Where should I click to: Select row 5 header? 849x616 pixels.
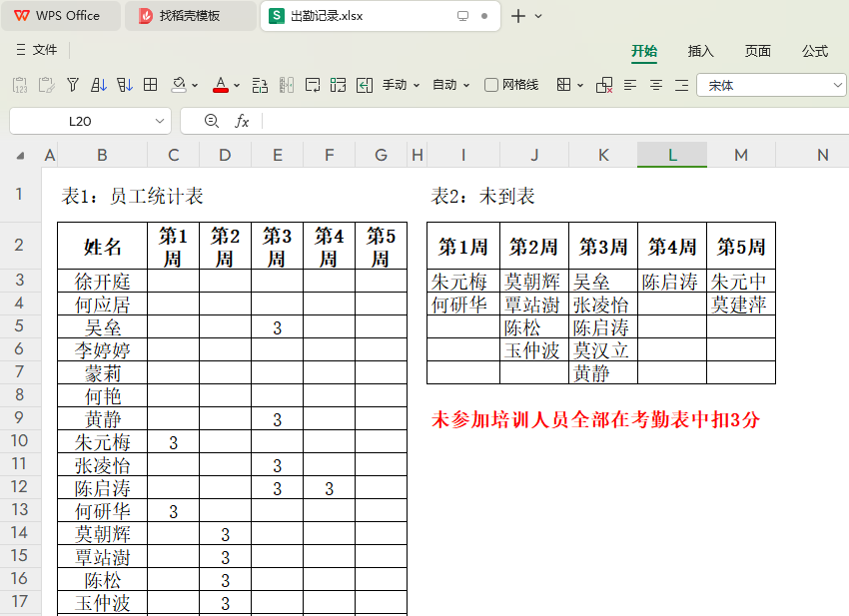coord(20,326)
